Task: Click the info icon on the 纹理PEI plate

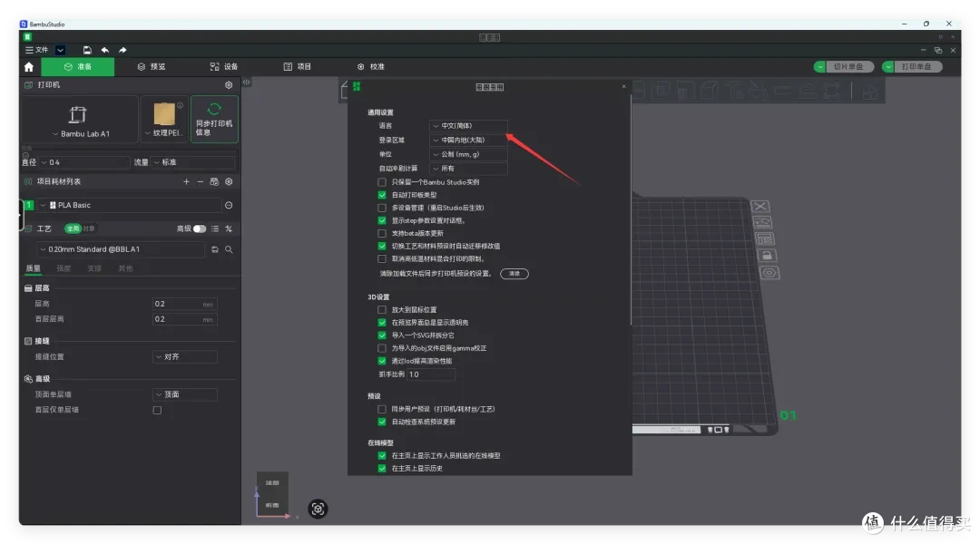Action: click(180, 105)
